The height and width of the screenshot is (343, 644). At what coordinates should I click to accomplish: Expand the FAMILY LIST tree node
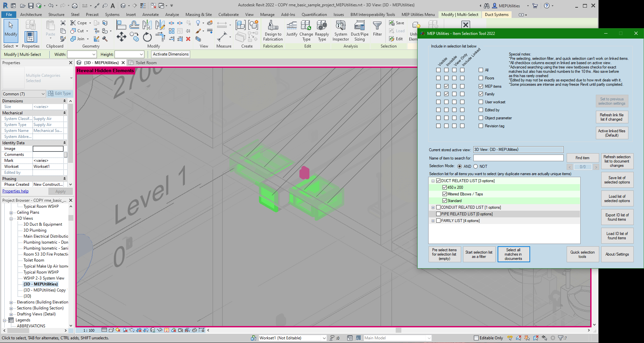click(433, 221)
